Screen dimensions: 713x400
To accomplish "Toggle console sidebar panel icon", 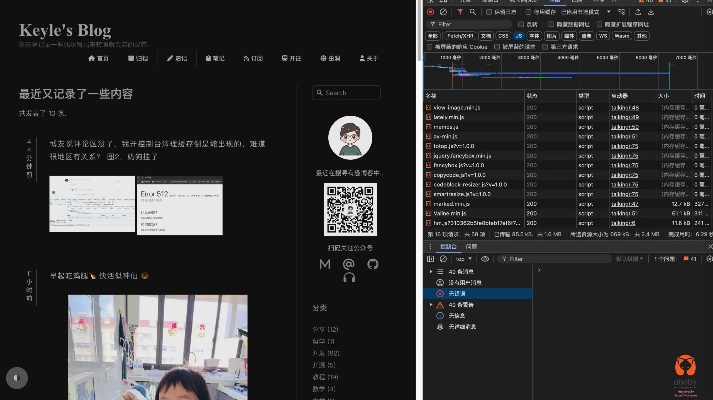I will point(431,258).
